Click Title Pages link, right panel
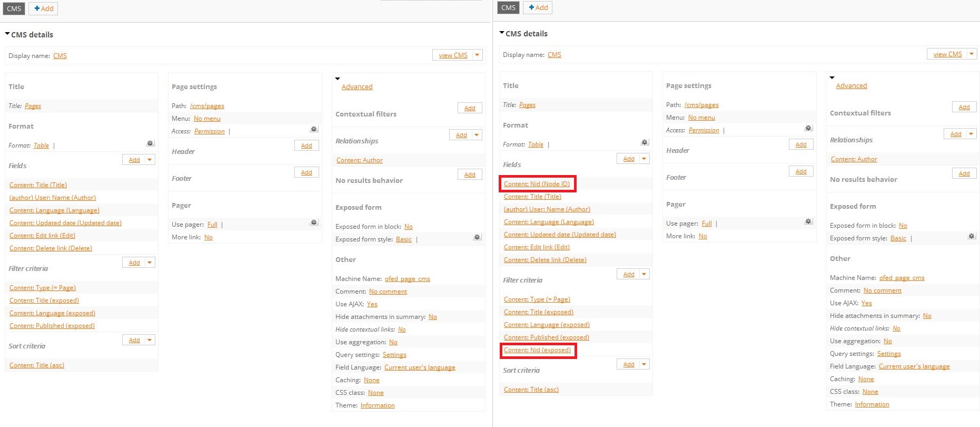980x427 pixels. (527, 105)
